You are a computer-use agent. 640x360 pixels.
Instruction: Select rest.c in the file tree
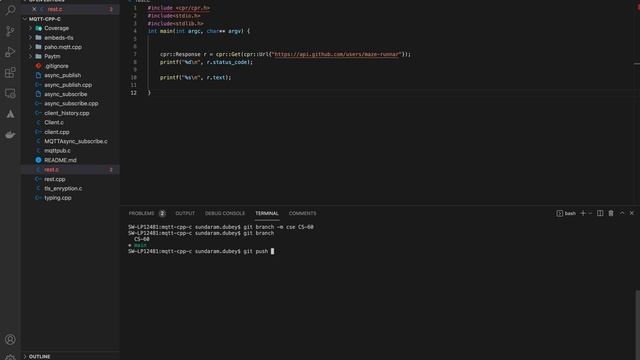point(70,169)
